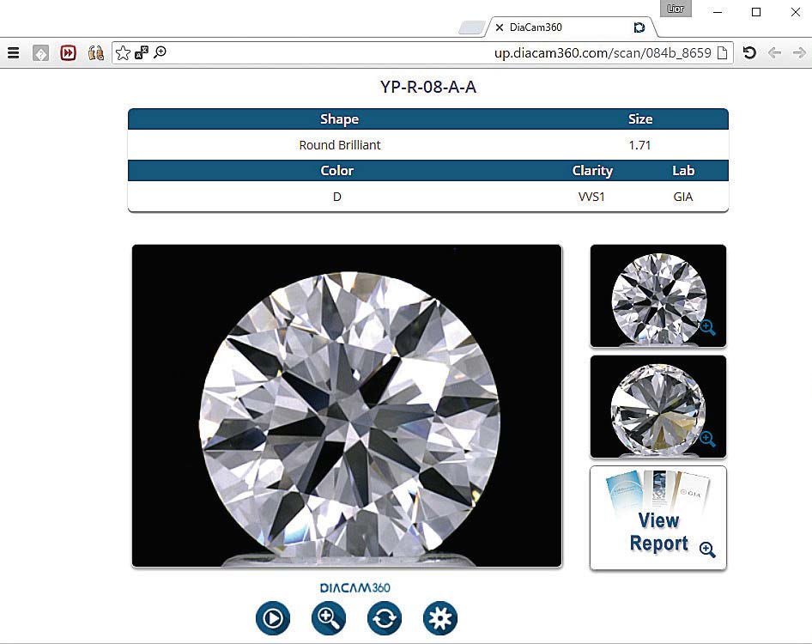This screenshot has height=644, width=812.
Task: Click the red fast-forward toolbar icon
Action: coord(68,53)
